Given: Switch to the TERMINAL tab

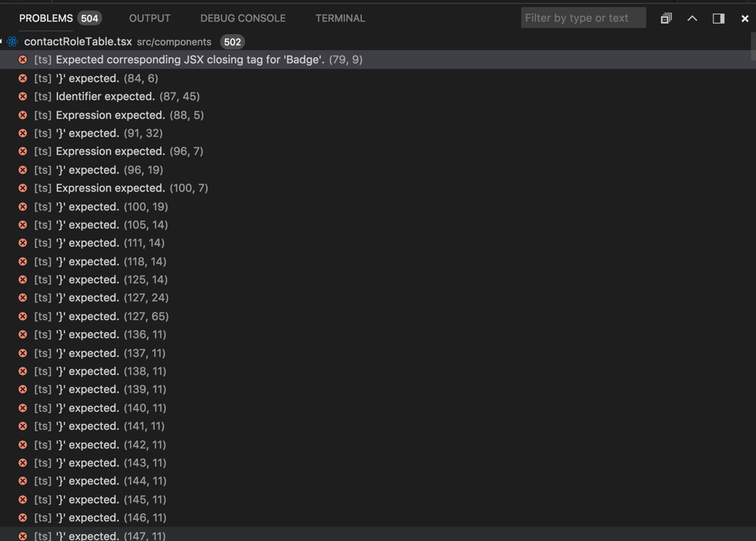Looking at the screenshot, I should tap(340, 18).
